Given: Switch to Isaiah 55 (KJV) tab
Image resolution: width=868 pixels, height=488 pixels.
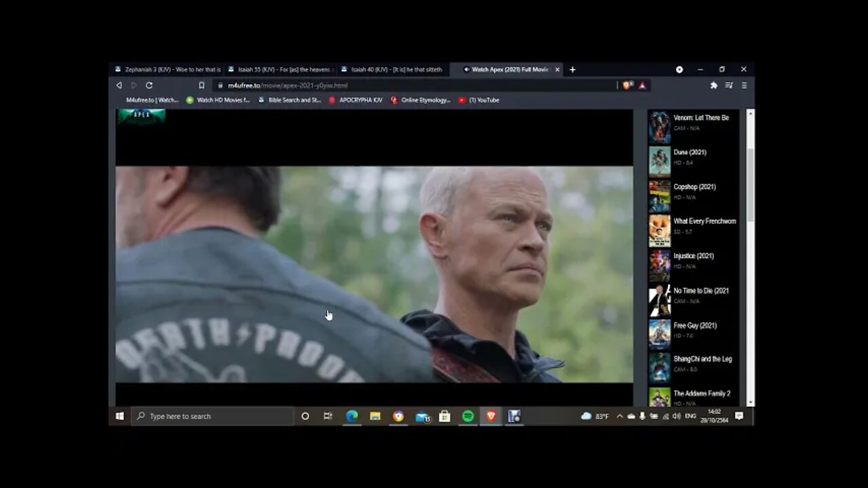Looking at the screenshot, I should [281, 69].
